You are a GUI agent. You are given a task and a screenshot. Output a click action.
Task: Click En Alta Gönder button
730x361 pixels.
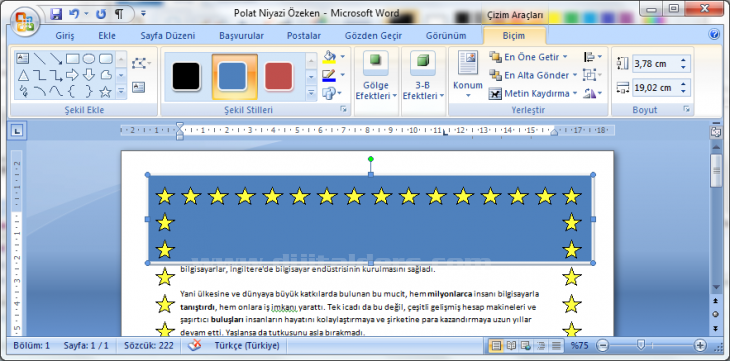[x=533, y=75]
